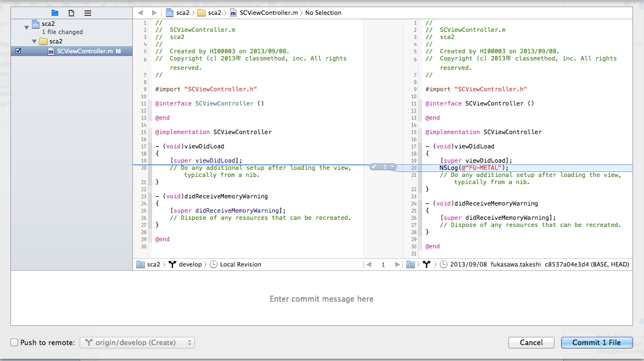Go forward with the right navigation arrow
This screenshot has height=361, width=644.
tap(154, 13)
